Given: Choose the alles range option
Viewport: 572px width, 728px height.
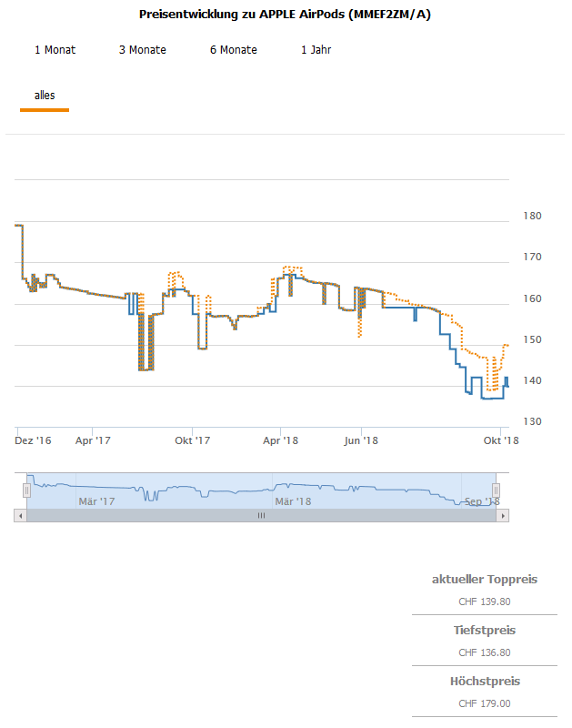Looking at the screenshot, I should (x=45, y=96).
